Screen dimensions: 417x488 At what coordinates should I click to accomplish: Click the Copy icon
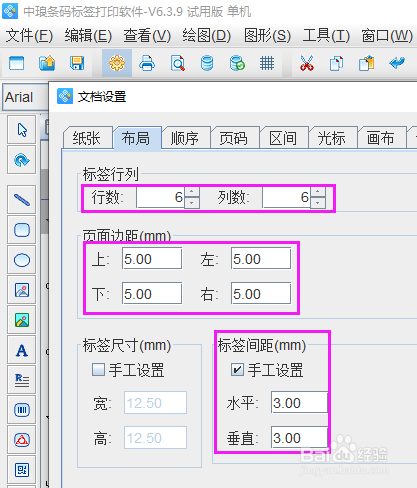pyautogui.click(x=336, y=63)
